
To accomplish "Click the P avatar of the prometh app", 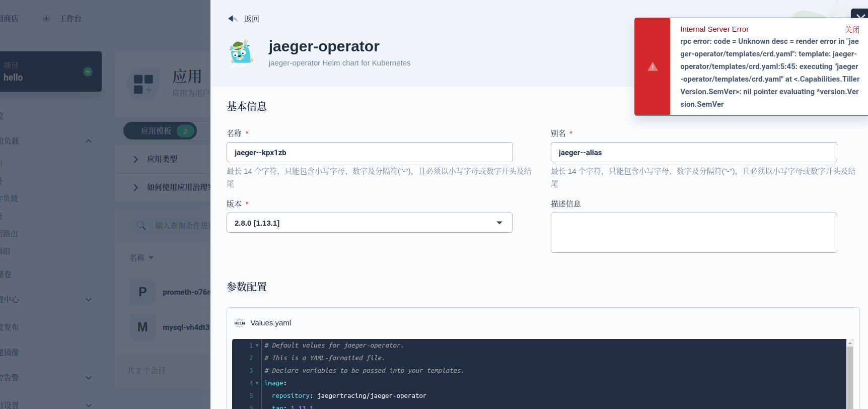I will click(142, 292).
